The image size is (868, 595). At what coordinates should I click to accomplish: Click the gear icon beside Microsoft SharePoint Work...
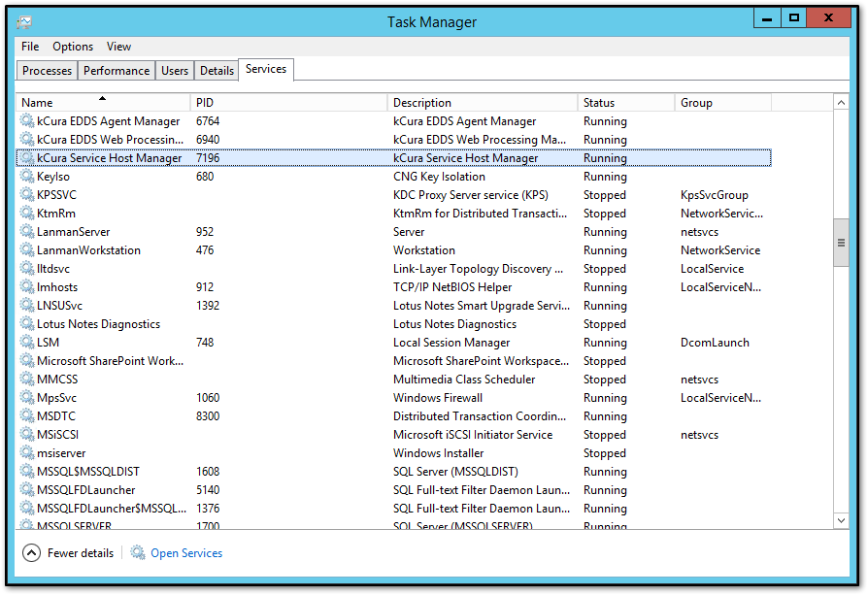26,360
